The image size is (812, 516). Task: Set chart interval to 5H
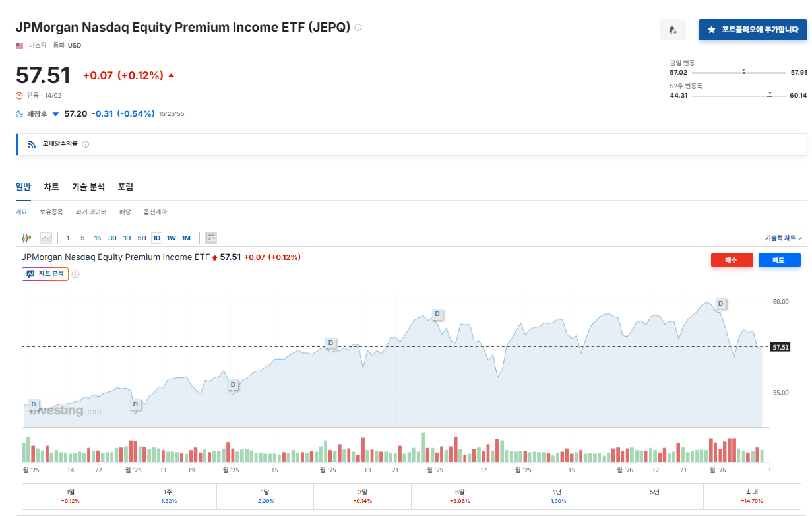pos(142,238)
